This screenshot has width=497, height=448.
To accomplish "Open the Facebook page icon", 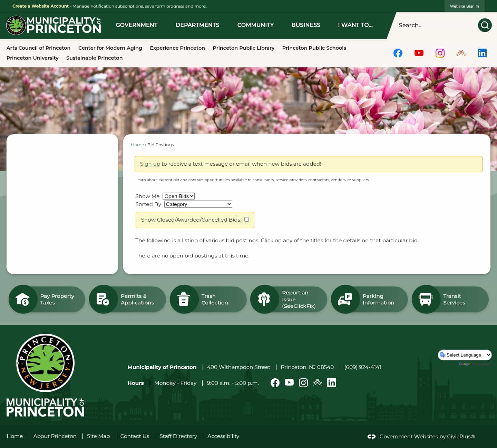I will point(398,53).
